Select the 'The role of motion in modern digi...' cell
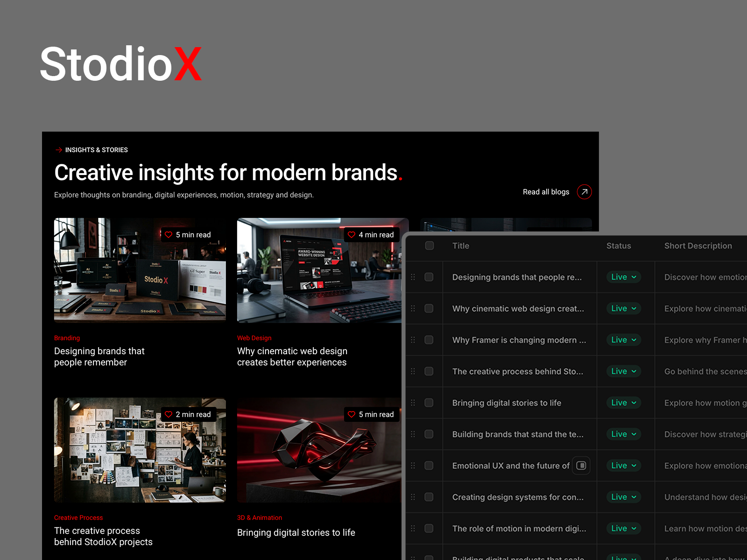Image resolution: width=747 pixels, height=560 pixels. (x=519, y=528)
